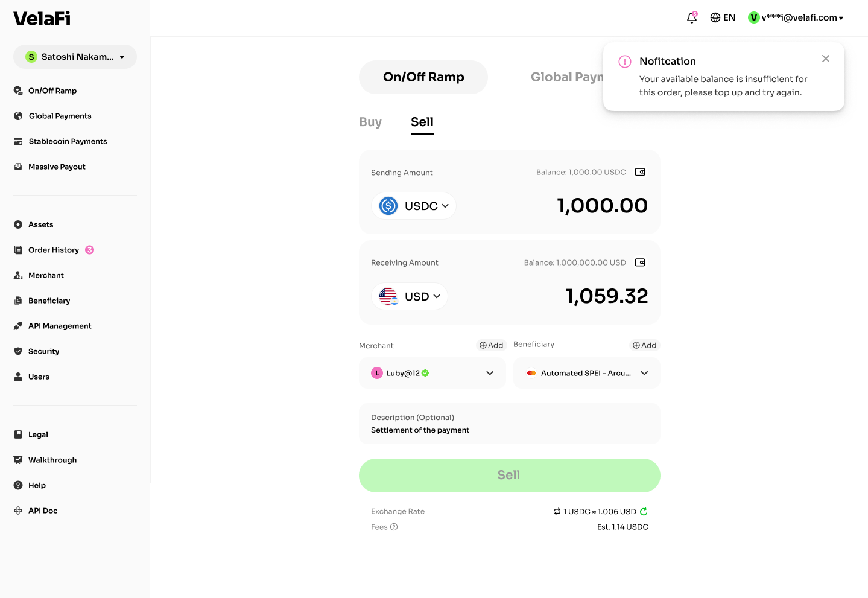Click the Description input field

click(509, 424)
